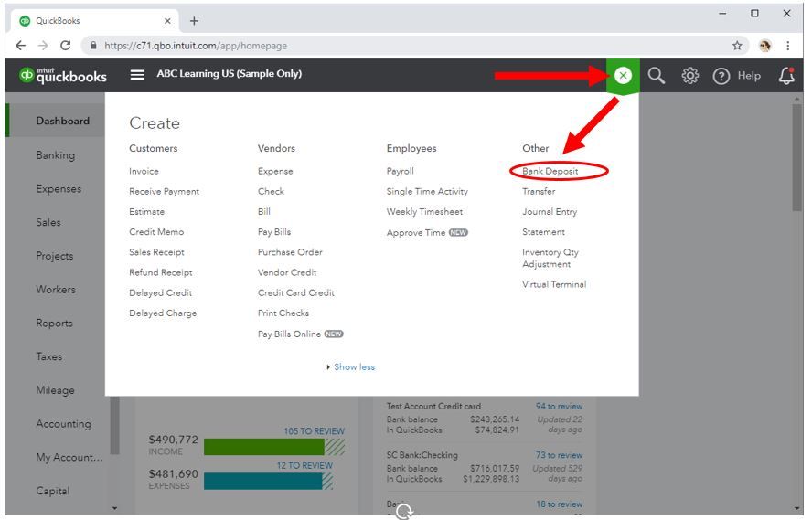
Task: Open the search magnifier icon
Action: [x=656, y=76]
